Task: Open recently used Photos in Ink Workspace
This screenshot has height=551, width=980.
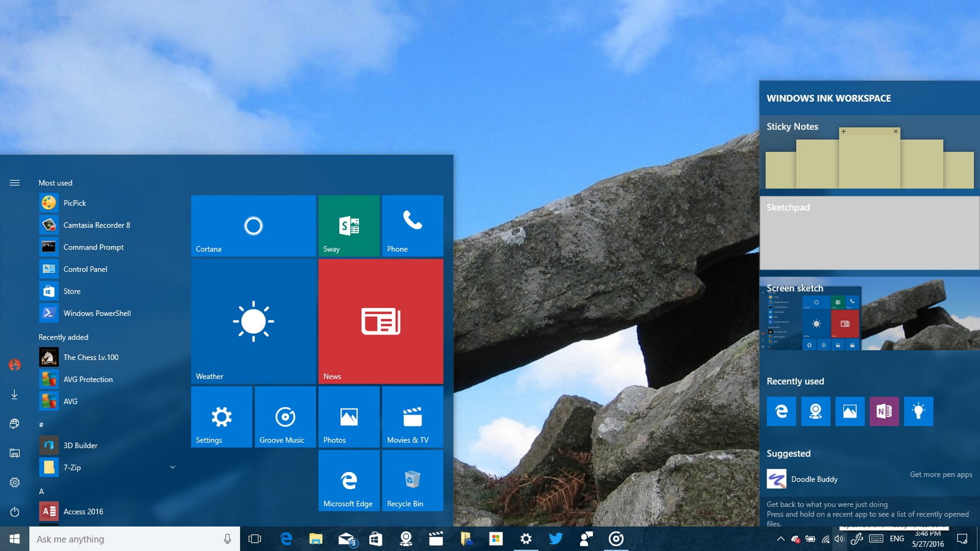Action: 850,411
